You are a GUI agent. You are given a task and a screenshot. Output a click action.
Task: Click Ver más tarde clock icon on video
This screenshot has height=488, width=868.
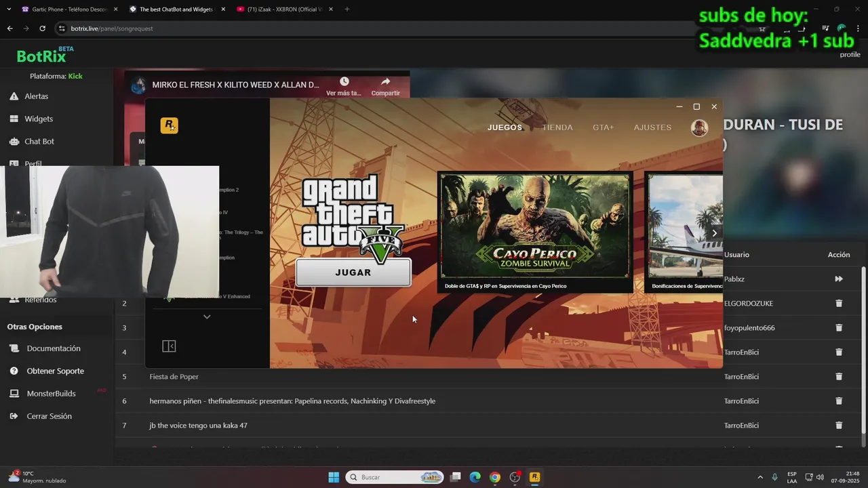tap(344, 82)
